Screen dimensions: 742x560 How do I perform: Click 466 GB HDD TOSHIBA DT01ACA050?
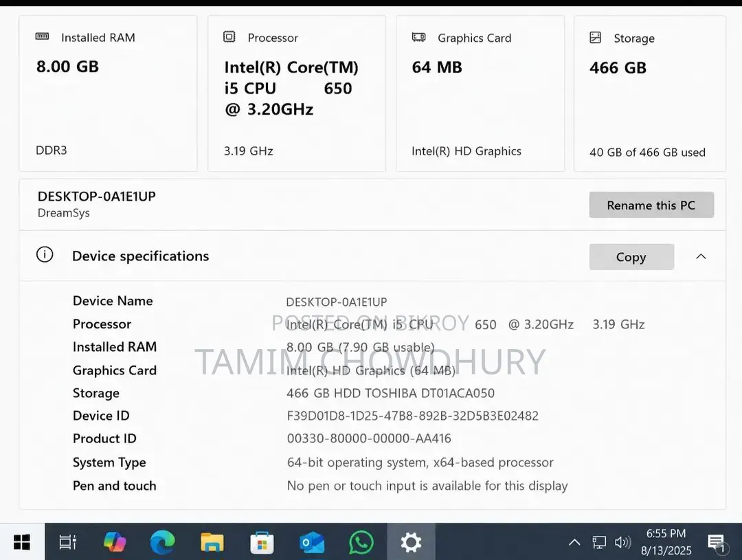point(390,393)
